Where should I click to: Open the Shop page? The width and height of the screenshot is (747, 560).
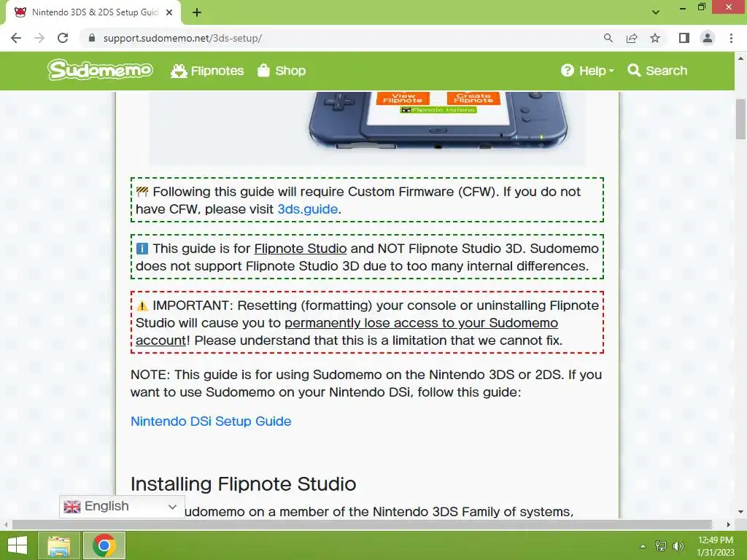(282, 71)
